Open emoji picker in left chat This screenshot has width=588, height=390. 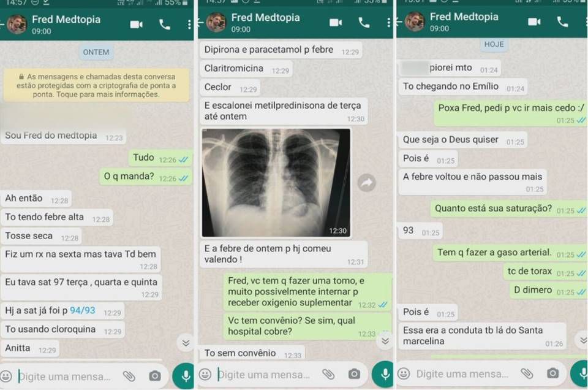click(6, 376)
